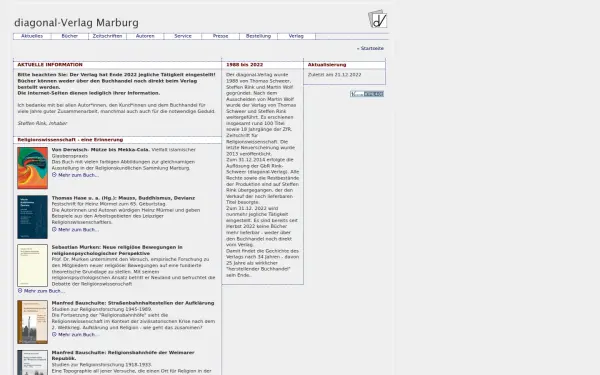This screenshot has height=375, width=600.
Task: Select the Autoren navigation tab
Action: coord(145,36)
